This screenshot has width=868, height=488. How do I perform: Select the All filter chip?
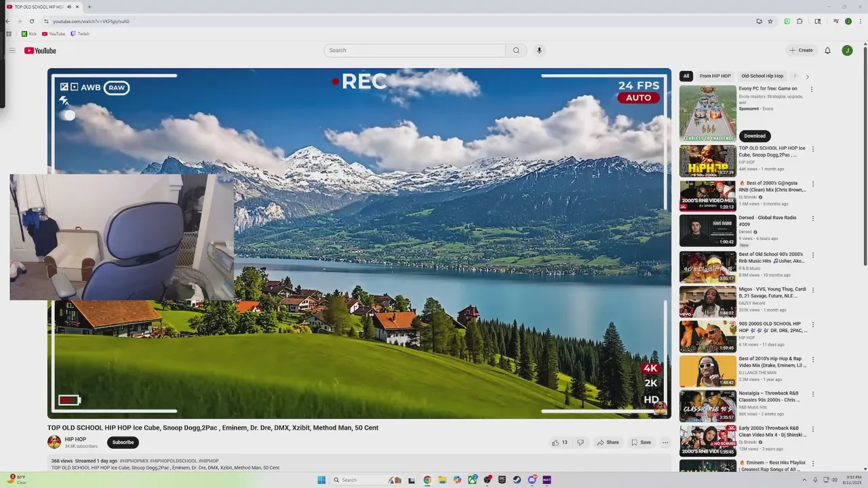[686, 76]
